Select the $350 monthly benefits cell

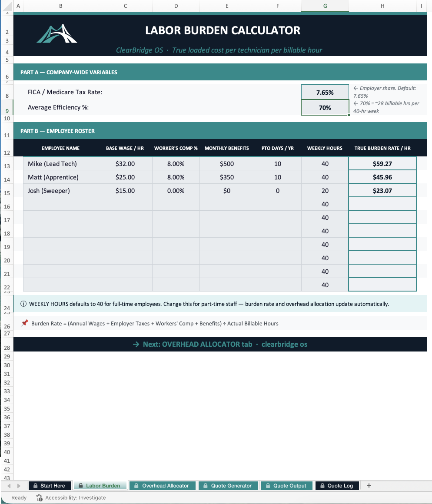point(227,177)
